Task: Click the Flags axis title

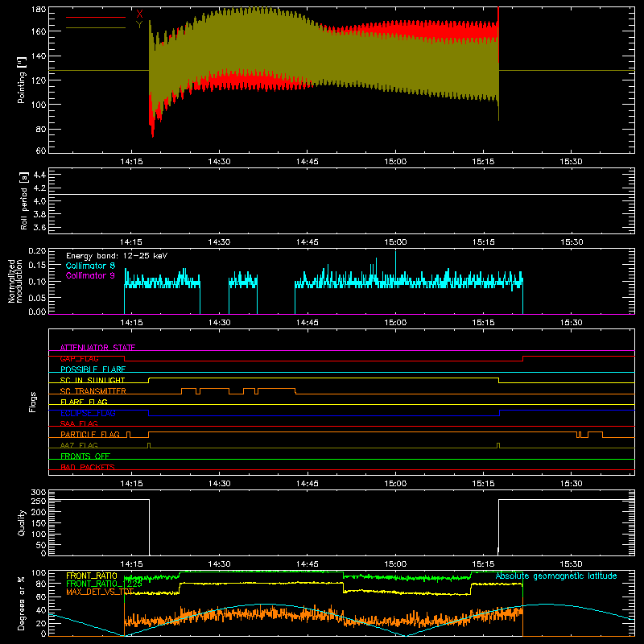Action: point(33,402)
